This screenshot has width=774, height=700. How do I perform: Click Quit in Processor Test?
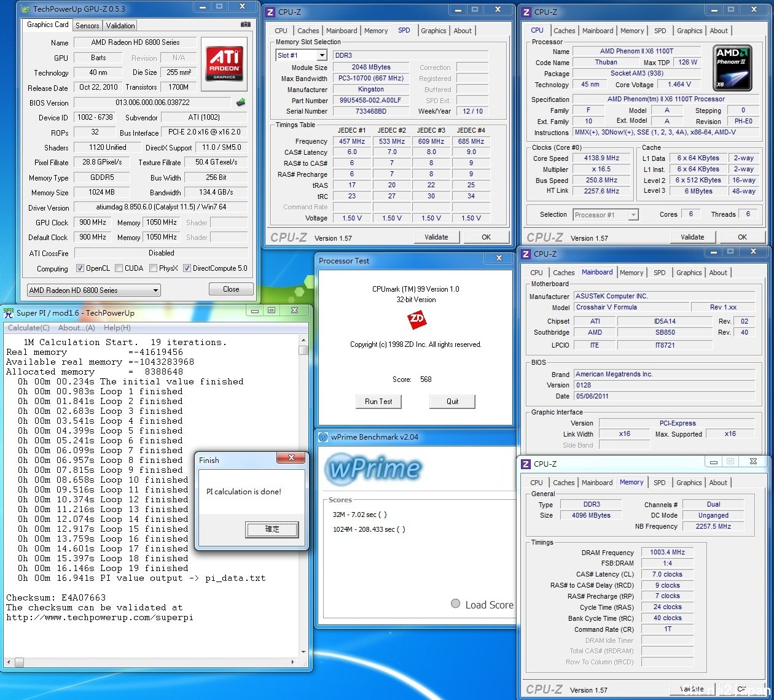[x=453, y=401]
